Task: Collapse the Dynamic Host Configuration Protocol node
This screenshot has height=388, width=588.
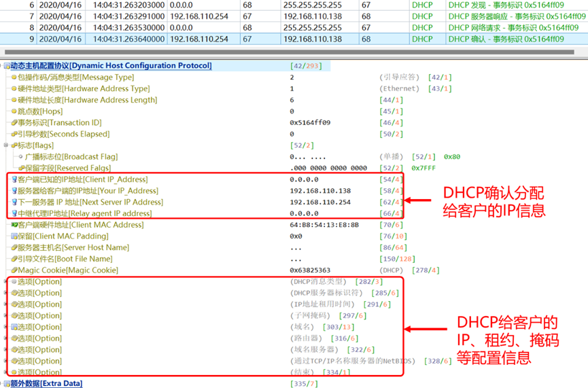Action: coord(1,66)
